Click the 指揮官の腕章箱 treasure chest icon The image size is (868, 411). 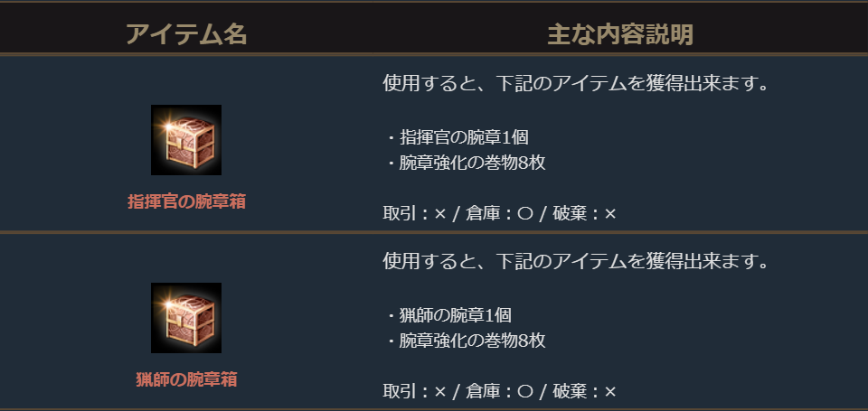pyautogui.click(x=186, y=140)
